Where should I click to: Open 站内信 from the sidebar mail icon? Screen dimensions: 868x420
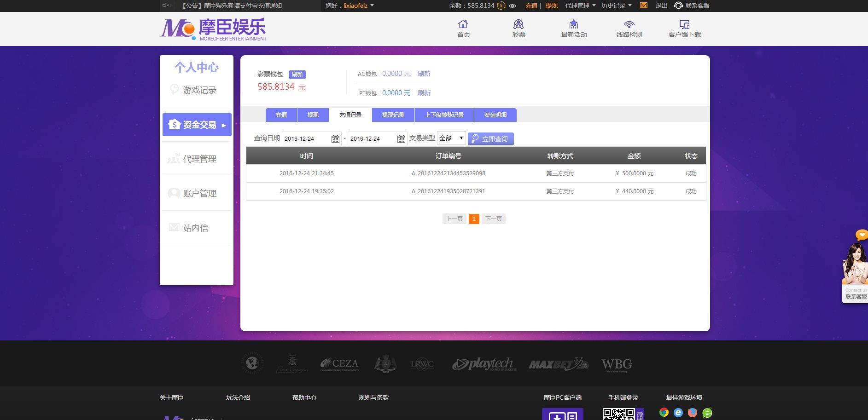coord(174,227)
